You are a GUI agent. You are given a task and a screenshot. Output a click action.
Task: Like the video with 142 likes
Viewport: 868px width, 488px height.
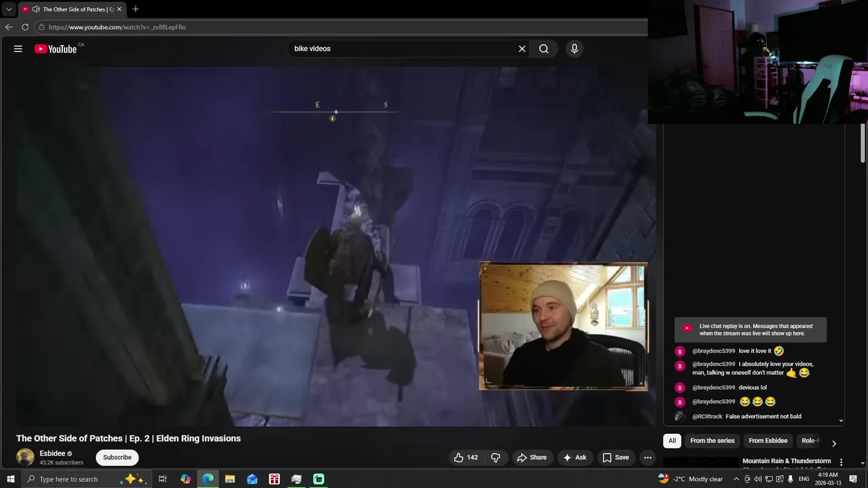pos(466,457)
